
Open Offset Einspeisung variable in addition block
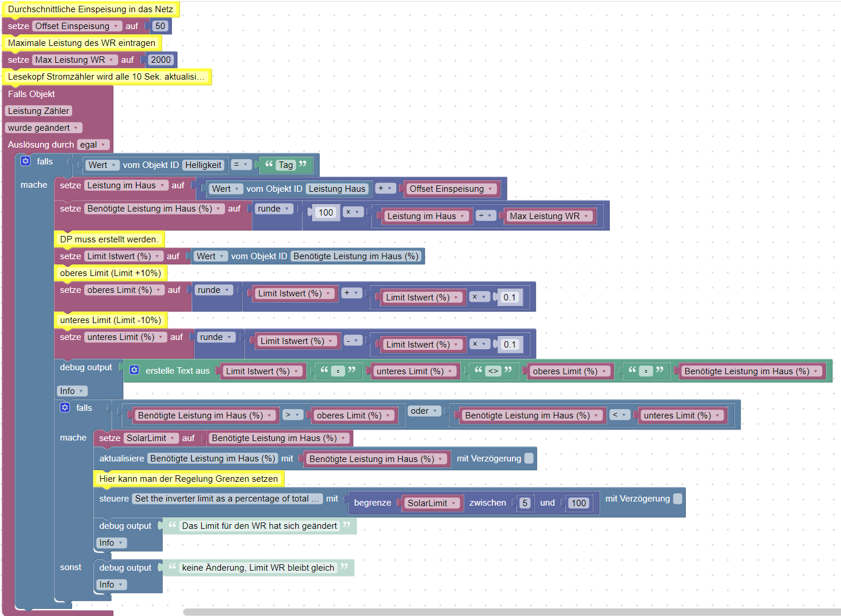[451, 189]
